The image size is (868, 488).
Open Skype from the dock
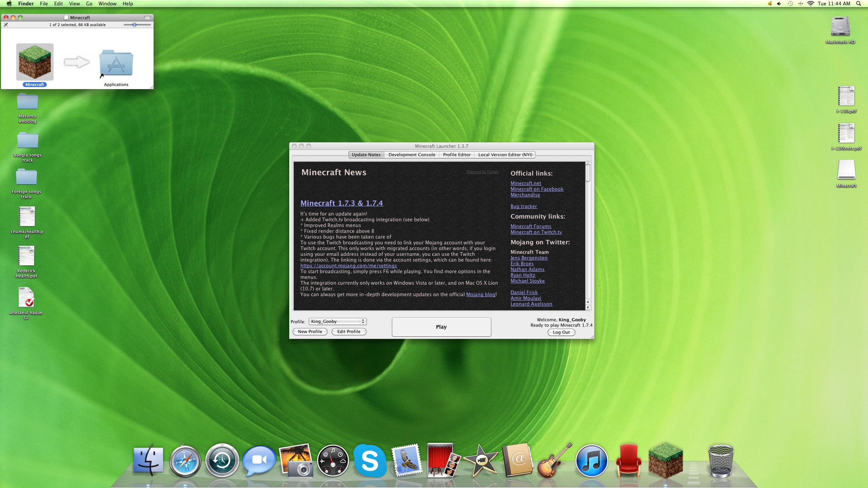click(x=369, y=460)
